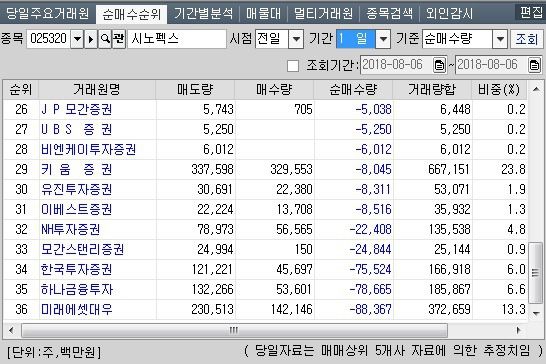
Task: Sort by the 매수량 column header
Action: tap(274, 90)
